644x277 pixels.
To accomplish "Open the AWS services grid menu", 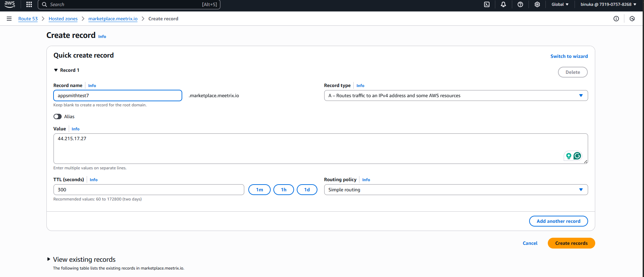I will click(x=29, y=4).
